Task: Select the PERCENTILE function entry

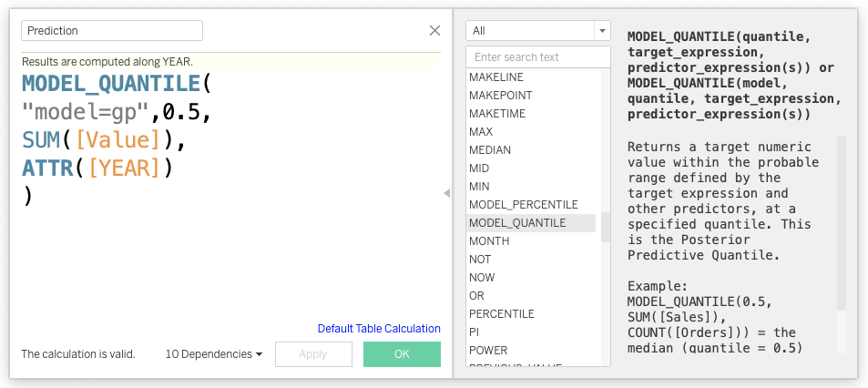Action: [502, 314]
